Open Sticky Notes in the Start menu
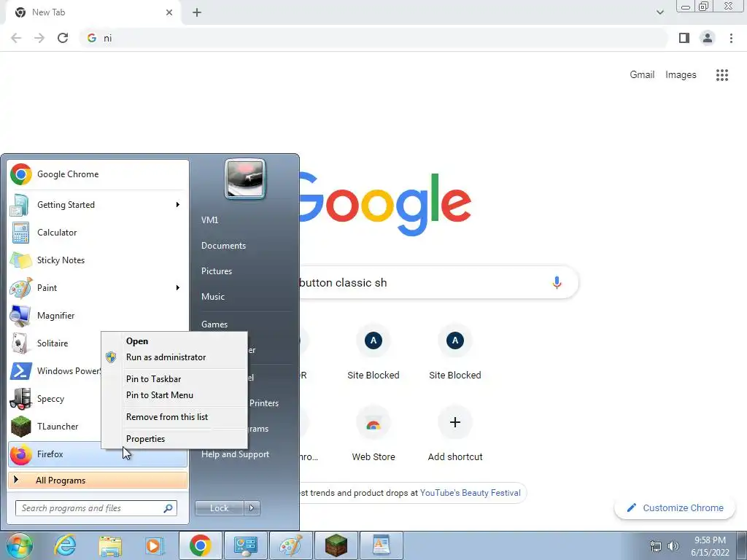 [x=98, y=260]
